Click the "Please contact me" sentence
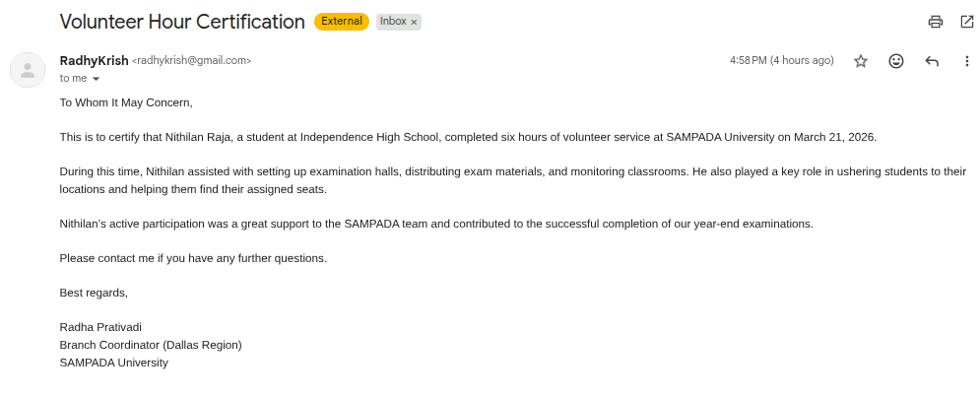The width and height of the screenshot is (980, 399). (x=192, y=258)
